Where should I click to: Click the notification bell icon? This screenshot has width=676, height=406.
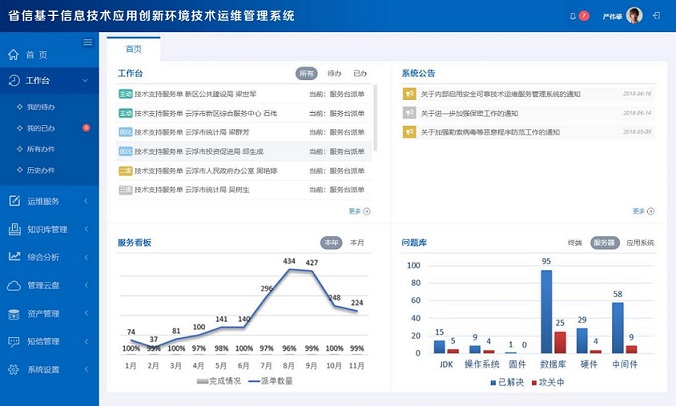(x=573, y=16)
